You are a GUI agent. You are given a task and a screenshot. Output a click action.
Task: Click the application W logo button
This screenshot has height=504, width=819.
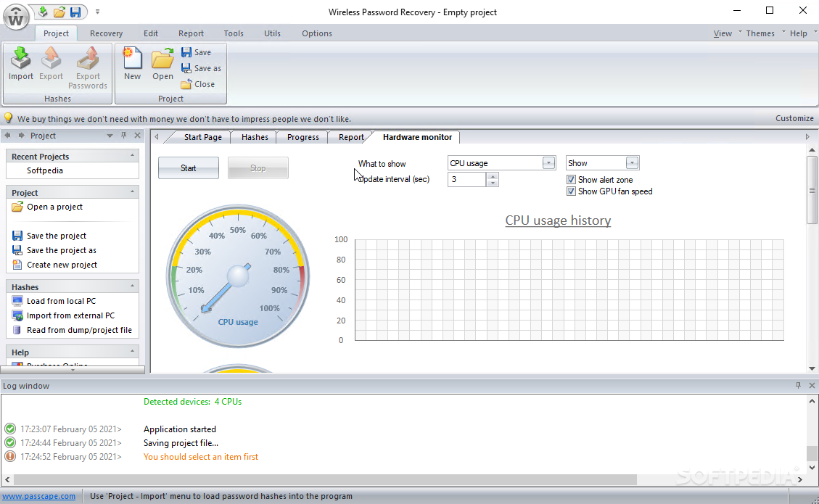[16, 17]
